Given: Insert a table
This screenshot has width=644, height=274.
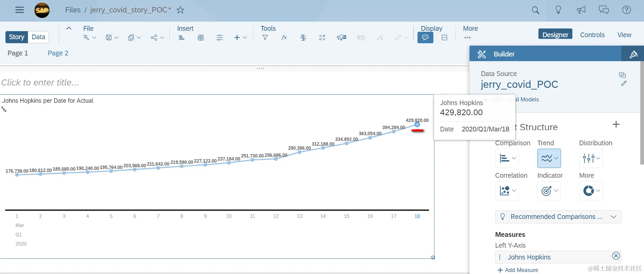Looking at the screenshot, I should coord(200,38).
